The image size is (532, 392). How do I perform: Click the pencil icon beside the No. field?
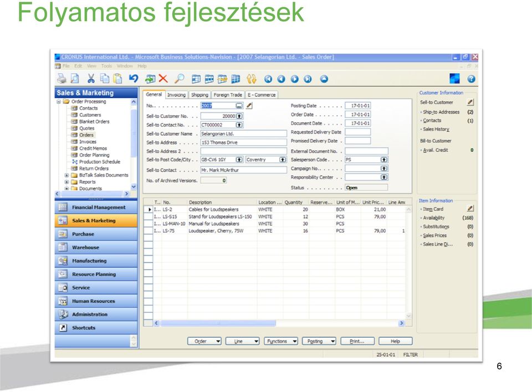coord(249,105)
